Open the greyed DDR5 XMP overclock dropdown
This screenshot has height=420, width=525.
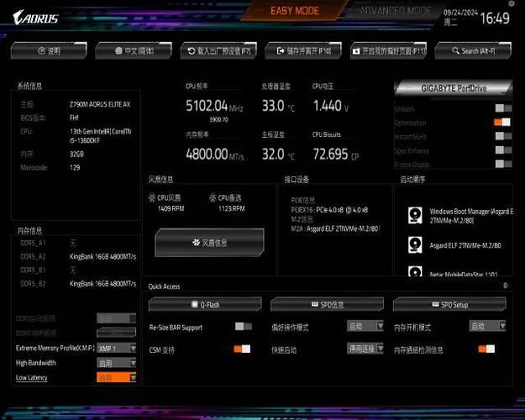coord(117,333)
